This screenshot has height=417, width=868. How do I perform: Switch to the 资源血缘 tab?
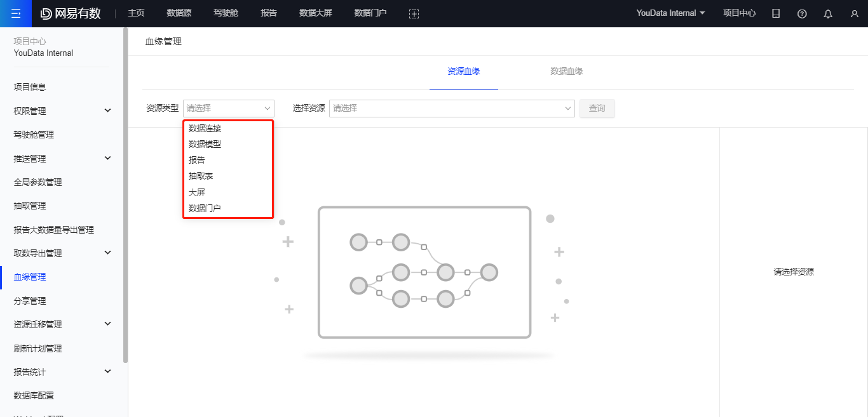pyautogui.click(x=464, y=71)
